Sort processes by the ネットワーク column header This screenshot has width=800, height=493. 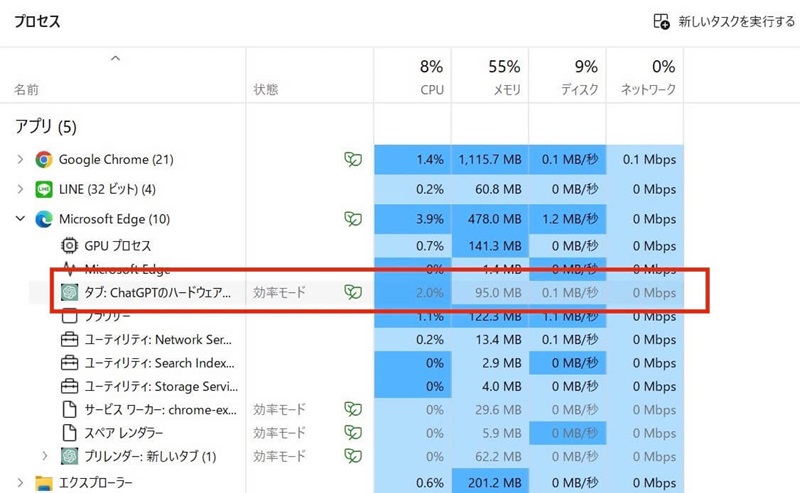[648, 90]
